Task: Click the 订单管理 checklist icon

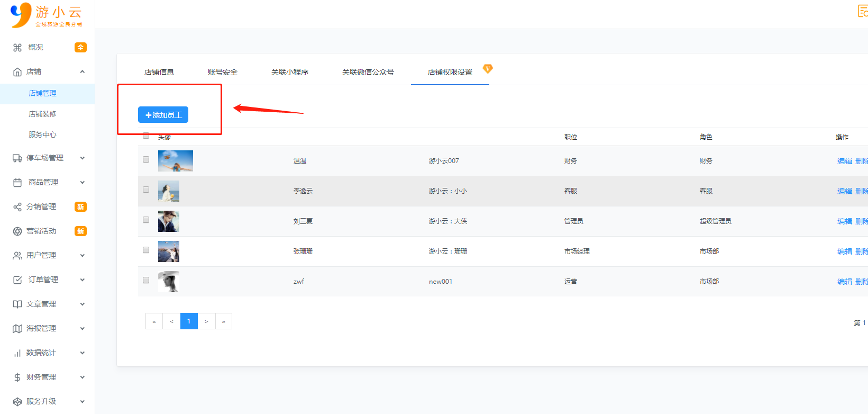Action: [x=17, y=280]
